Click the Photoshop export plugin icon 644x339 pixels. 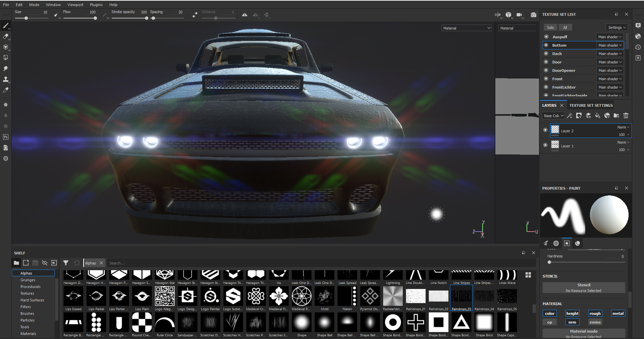pyautogui.click(x=6, y=137)
